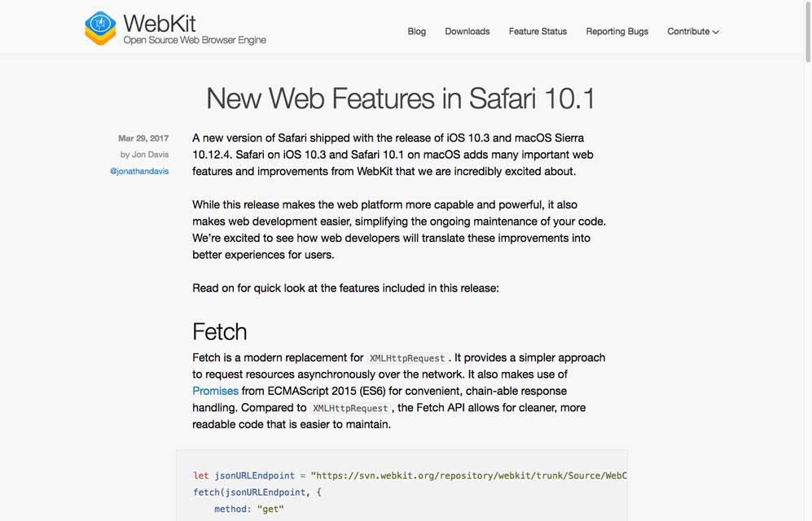Navigate to Reporting Bugs
Viewport: 812px width, 521px height.
(x=617, y=32)
